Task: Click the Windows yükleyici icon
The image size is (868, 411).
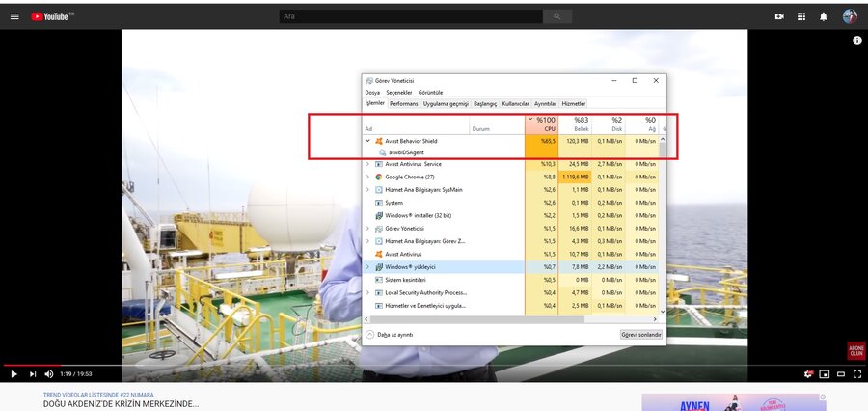Action: [379, 267]
